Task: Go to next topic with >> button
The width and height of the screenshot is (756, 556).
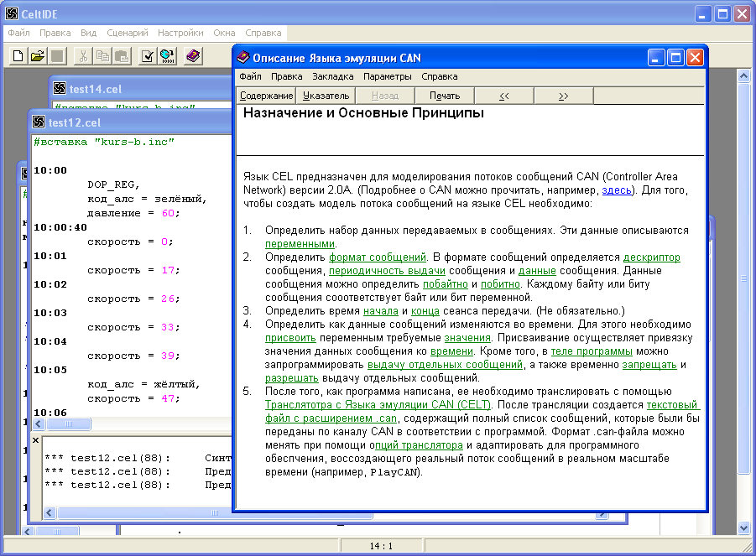Action: (x=563, y=96)
